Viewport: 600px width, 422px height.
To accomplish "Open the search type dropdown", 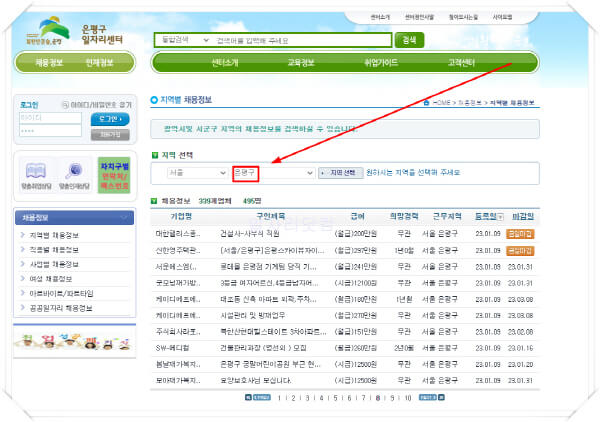I will [x=186, y=40].
